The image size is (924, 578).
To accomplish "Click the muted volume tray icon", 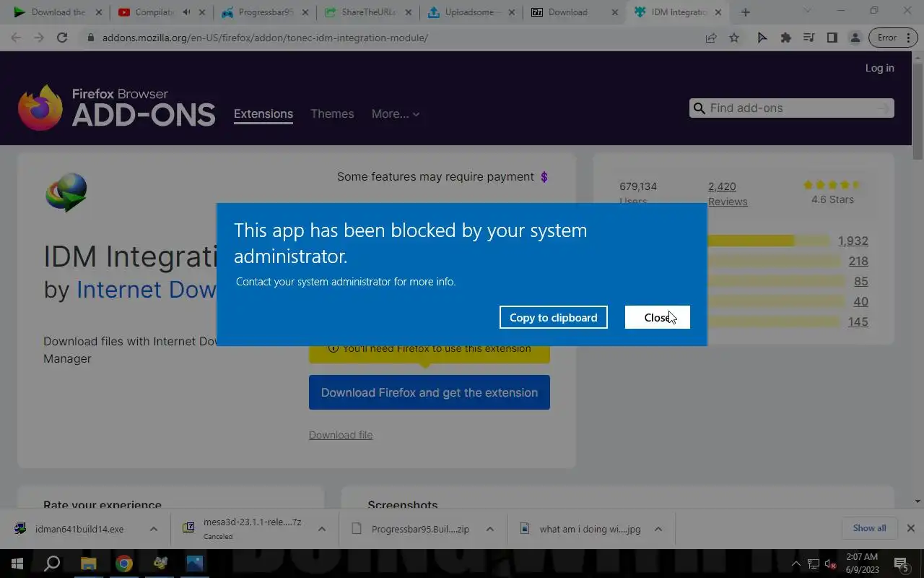I will [x=830, y=564].
